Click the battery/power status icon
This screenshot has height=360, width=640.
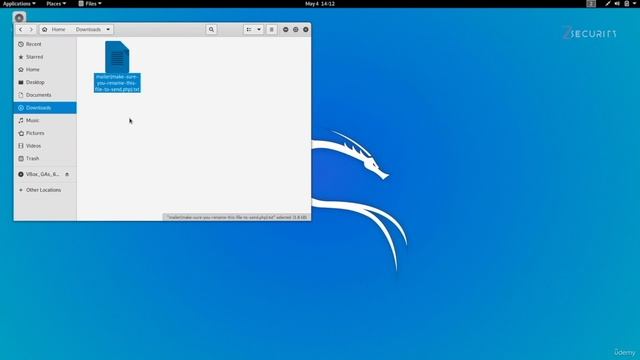coord(627,4)
